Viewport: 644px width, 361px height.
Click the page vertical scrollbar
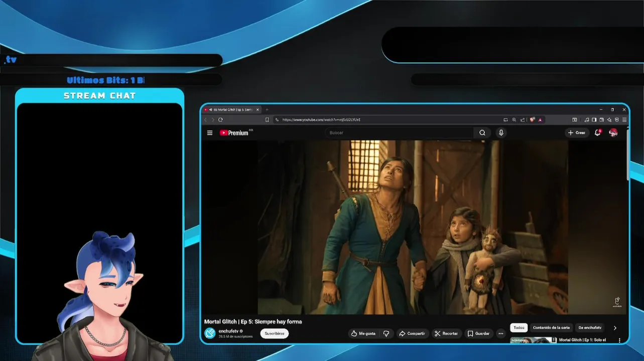627,155
